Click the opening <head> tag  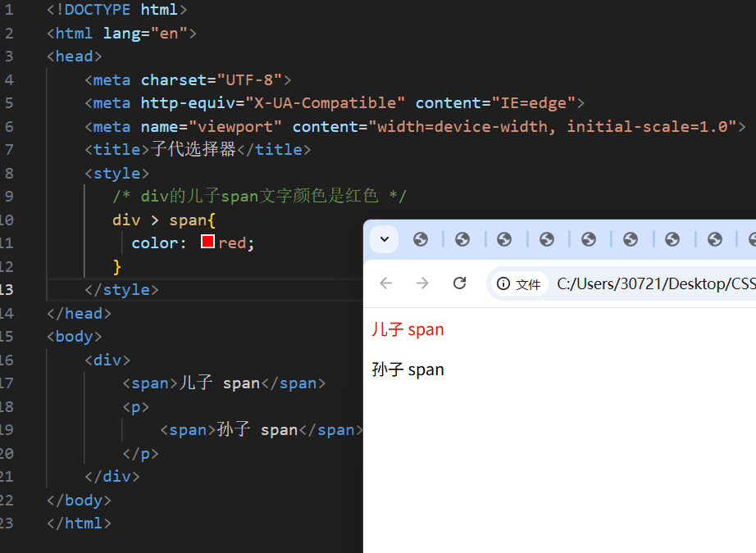coord(75,57)
